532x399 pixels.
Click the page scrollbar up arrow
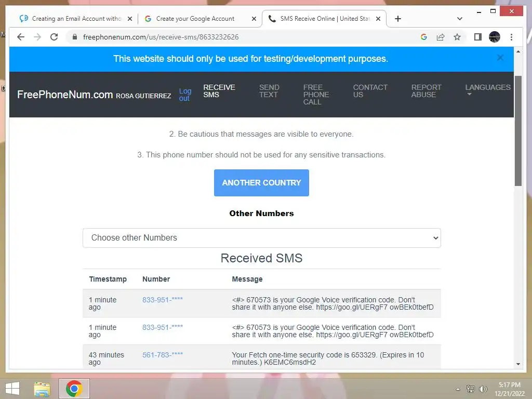coord(518,51)
